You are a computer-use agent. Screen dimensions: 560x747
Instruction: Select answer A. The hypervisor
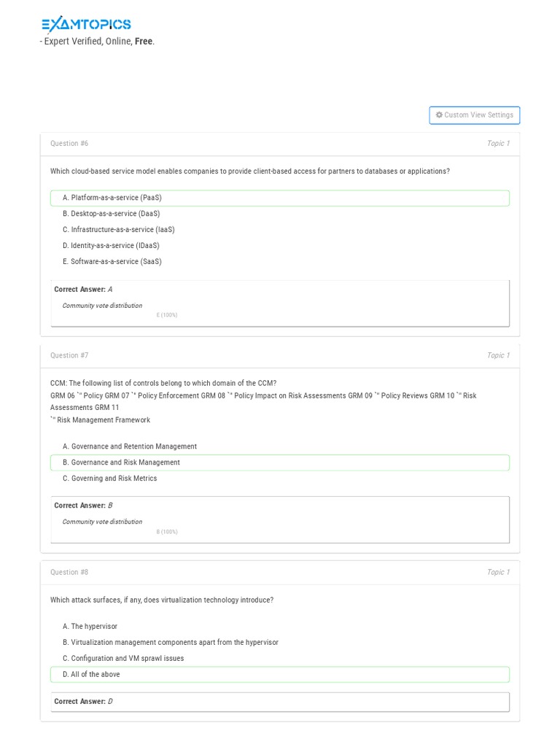tap(90, 627)
